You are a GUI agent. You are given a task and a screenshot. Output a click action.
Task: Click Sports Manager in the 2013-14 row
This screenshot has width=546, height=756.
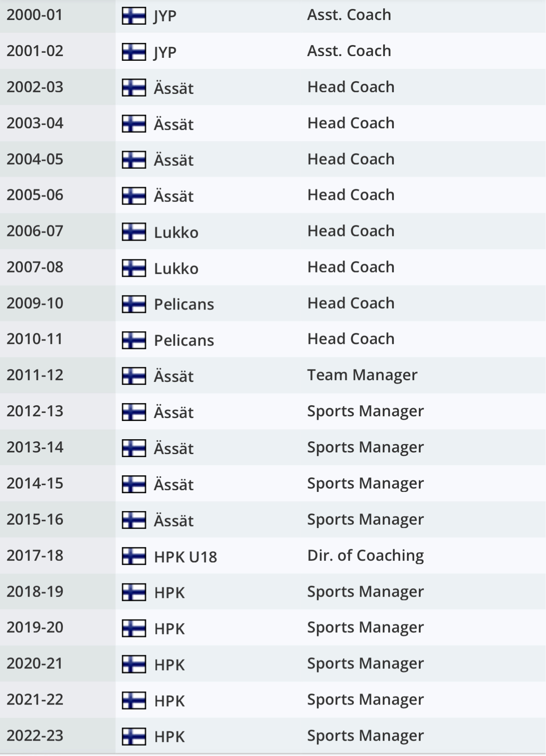click(x=365, y=447)
